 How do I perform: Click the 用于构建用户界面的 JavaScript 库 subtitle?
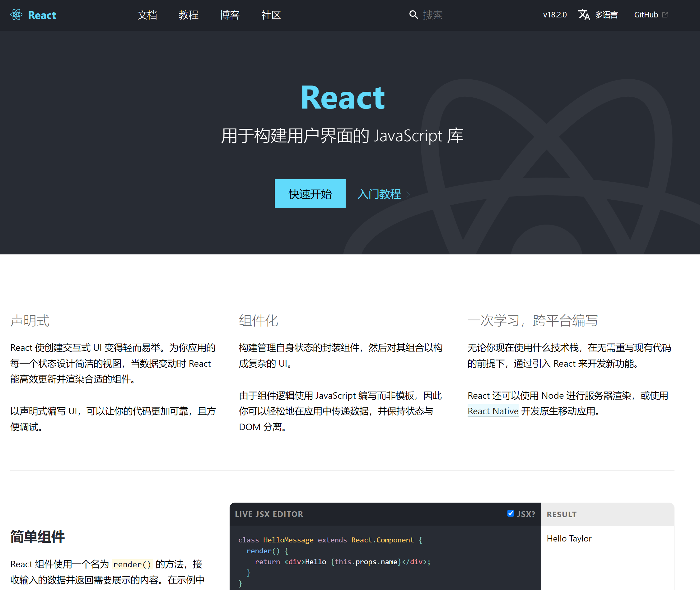pos(342,136)
